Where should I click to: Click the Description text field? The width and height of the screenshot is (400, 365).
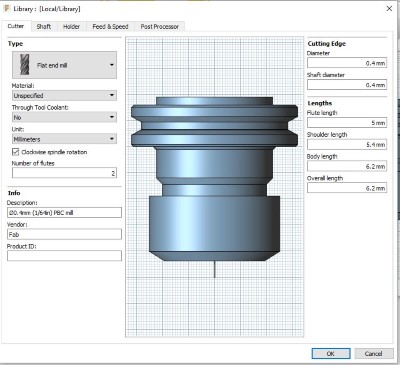64,213
